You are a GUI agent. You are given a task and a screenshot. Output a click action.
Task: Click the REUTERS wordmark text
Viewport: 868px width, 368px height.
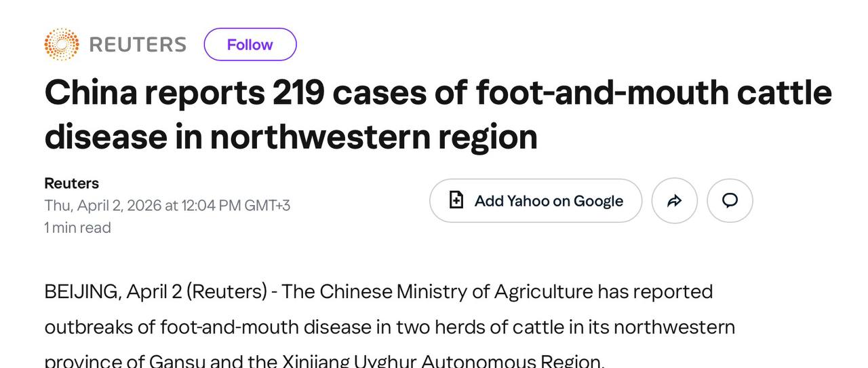click(138, 45)
